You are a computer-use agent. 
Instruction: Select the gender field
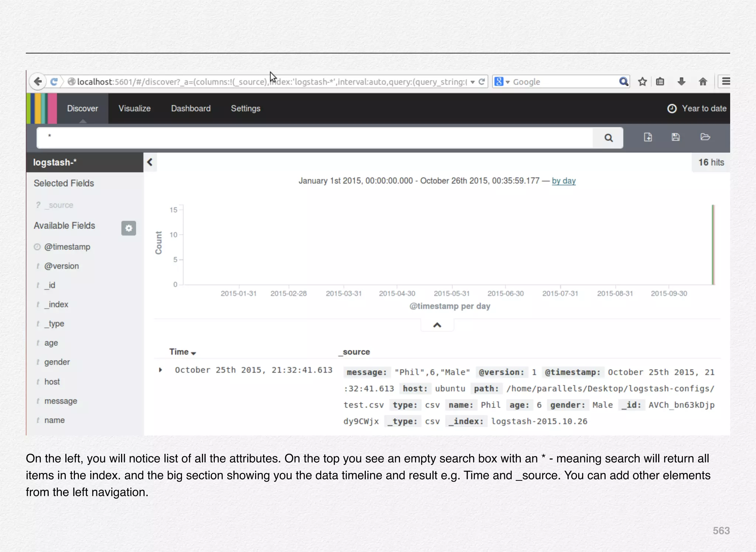click(x=57, y=362)
